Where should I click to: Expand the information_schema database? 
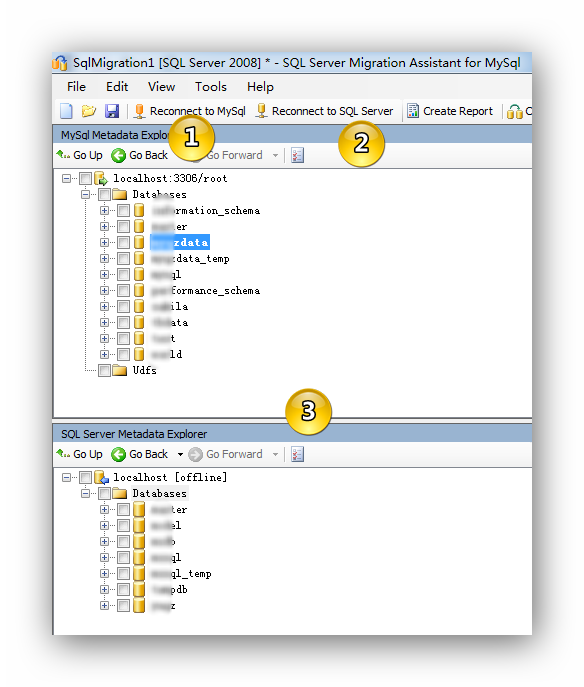[x=104, y=210]
